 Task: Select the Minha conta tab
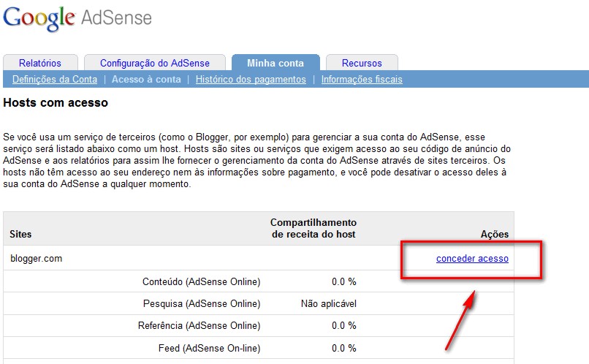pos(275,63)
